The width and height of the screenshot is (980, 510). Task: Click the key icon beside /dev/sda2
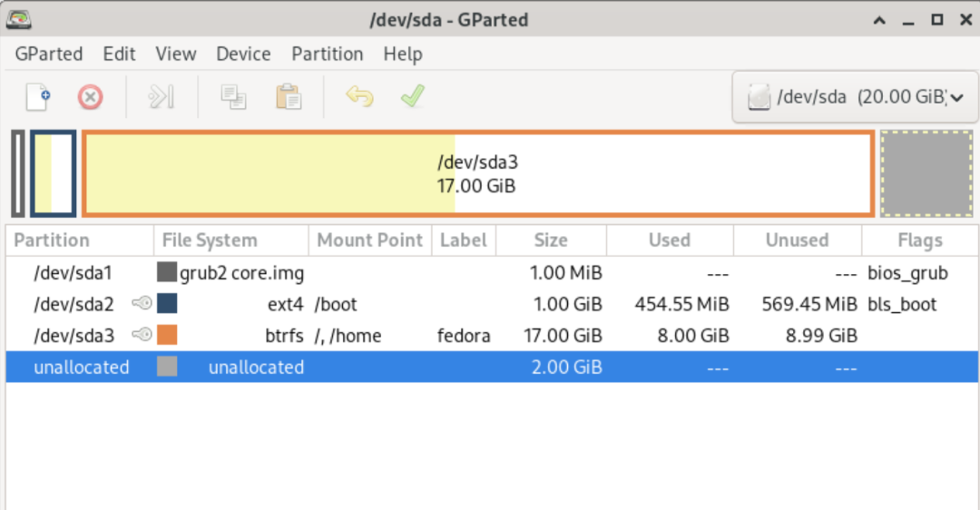(x=142, y=304)
